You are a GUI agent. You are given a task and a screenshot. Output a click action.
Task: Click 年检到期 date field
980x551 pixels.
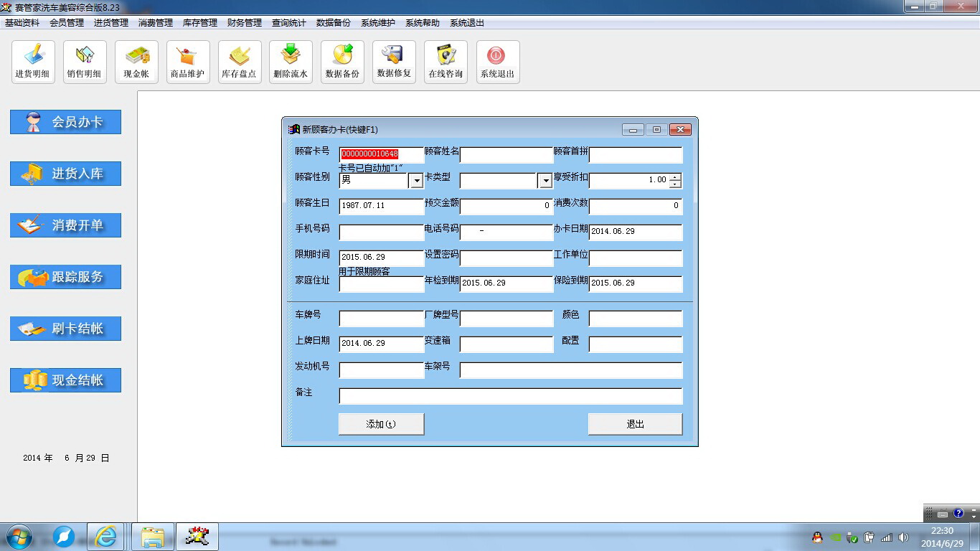(507, 284)
